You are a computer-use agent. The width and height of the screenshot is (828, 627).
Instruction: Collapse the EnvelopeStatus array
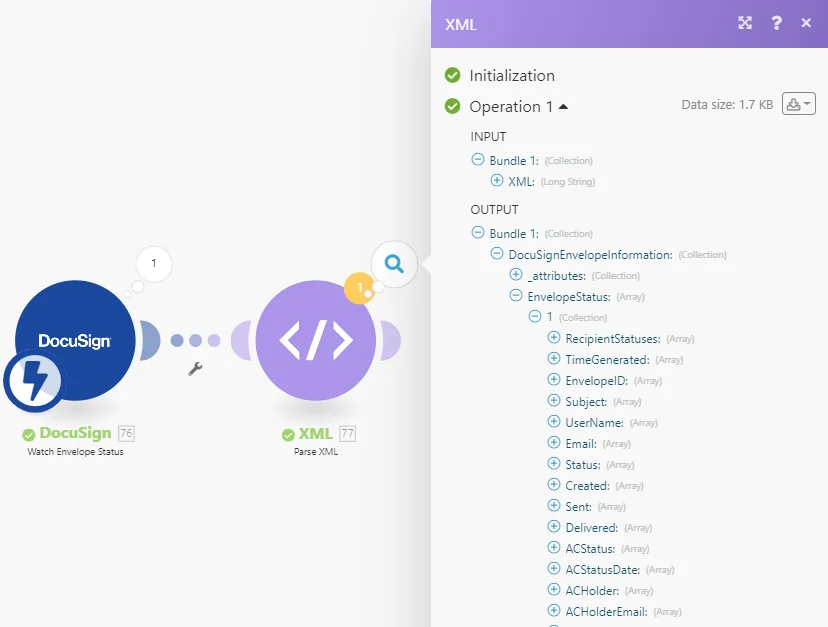click(x=515, y=296)
